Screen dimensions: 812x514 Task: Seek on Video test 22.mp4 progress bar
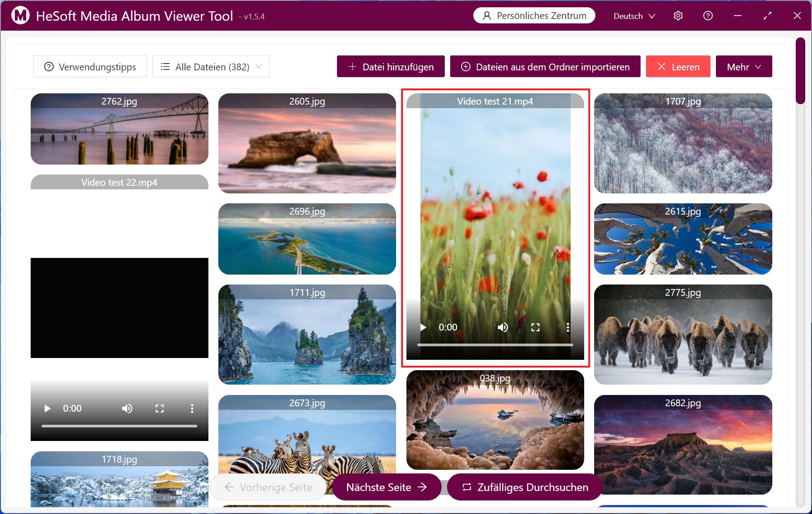coord(120,426)
